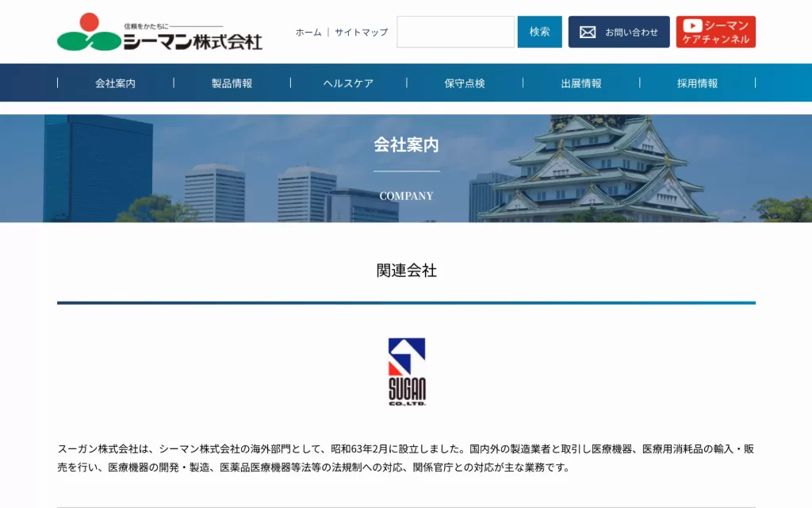The width and height of the screenshot is (812, 508).
Task: Select the 製品情報 navigation item
Action: pos(232,83)
